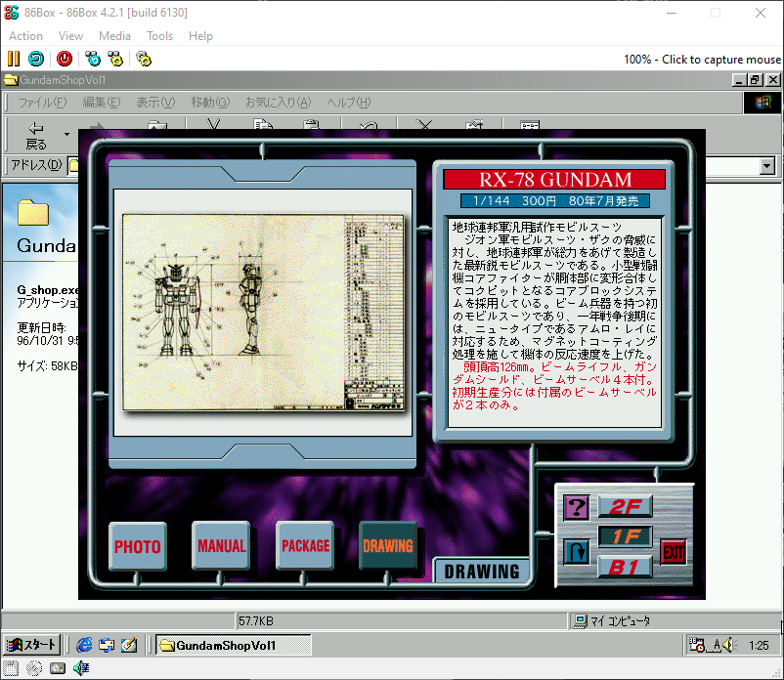Click the red power shutdown icon
Viewport: 784px width, 680px height.
click(x=64, y=59)
